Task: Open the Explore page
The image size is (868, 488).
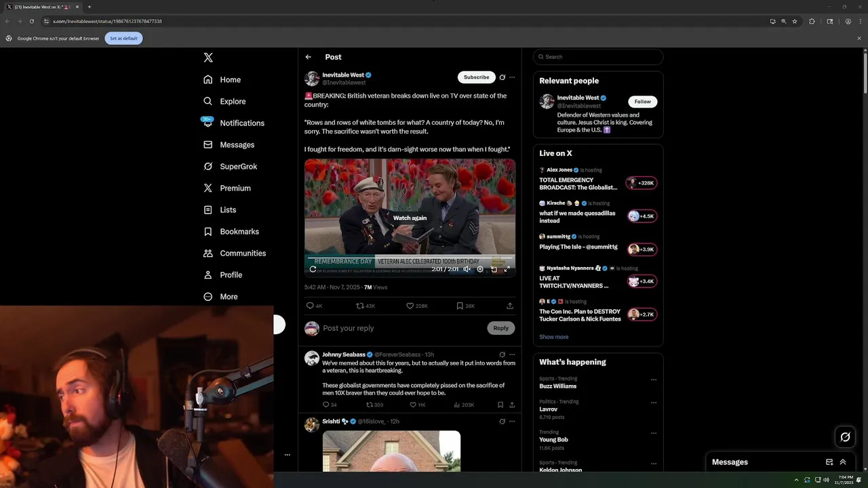Action: point(224,101)
